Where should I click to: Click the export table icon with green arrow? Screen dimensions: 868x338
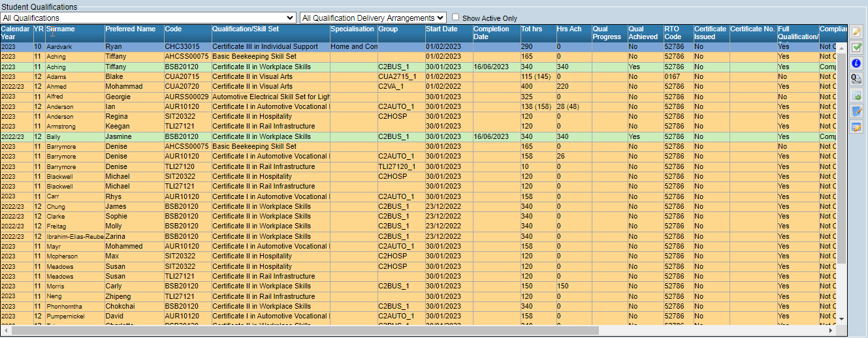(x=856, y=95)
